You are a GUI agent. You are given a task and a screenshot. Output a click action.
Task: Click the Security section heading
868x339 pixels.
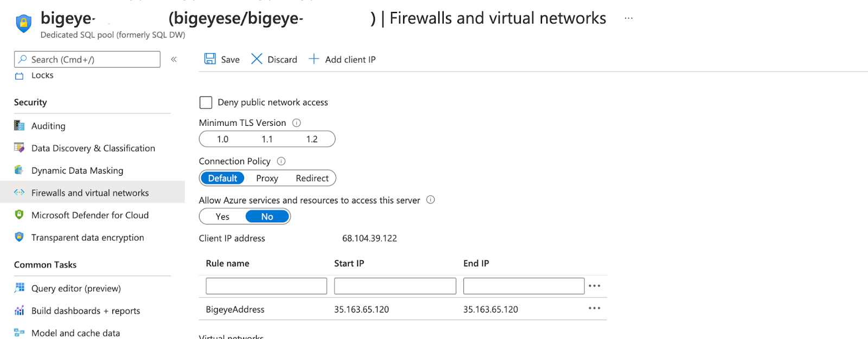point(30,102)
